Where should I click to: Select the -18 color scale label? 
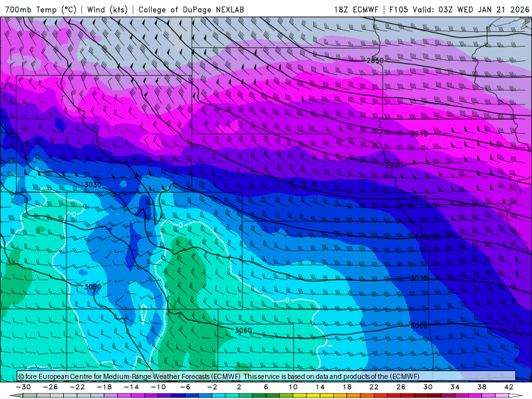tap(104, 387)
